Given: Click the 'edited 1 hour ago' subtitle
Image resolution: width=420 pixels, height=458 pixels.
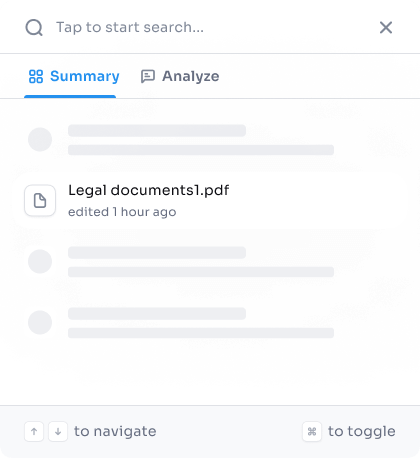Looking at the screenshot, I should click(122, 212).
